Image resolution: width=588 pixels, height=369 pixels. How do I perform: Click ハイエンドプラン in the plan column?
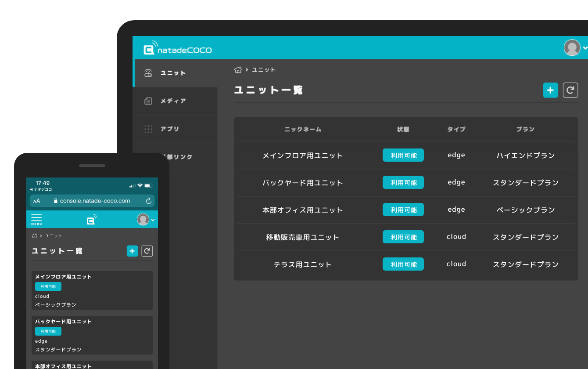pos(526,156)
